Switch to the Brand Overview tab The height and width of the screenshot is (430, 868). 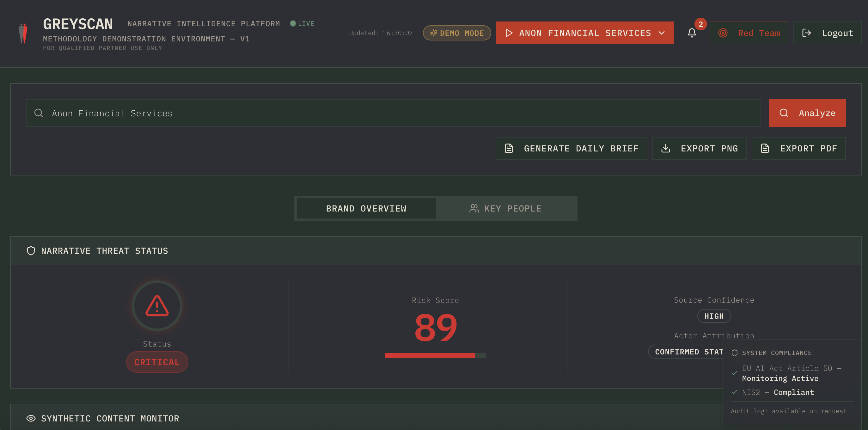pyautogui.click(x=366, y=209)
